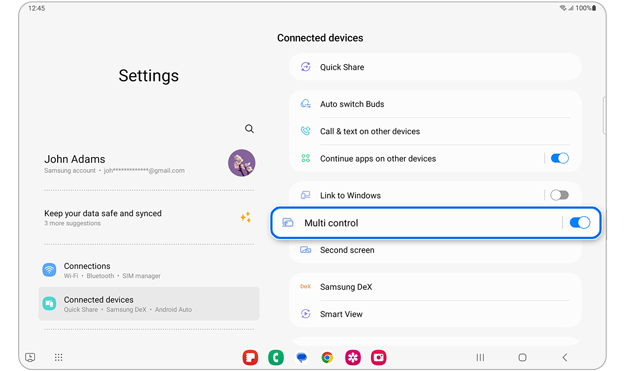The height and width of the screenshot is (371, 624).
Task: Turn off the Multi control switch
Action: click(x=580, y=223)
